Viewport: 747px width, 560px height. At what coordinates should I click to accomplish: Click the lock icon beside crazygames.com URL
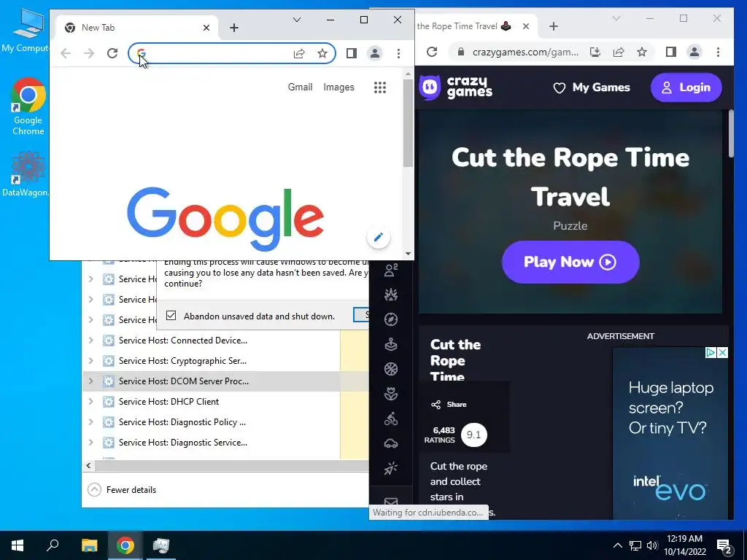(461, 52)
